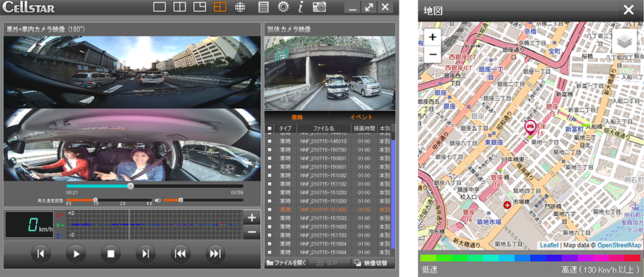The image size is (644, 277).
Task: Select file NNF_210715-151834
Action: click(x=324, y=244)
